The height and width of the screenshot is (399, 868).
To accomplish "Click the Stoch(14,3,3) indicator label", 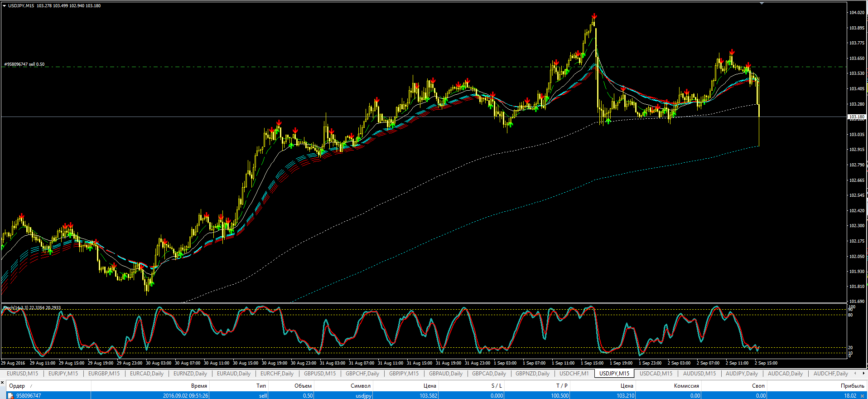I will pyautogui.click(x=32, y=308).
